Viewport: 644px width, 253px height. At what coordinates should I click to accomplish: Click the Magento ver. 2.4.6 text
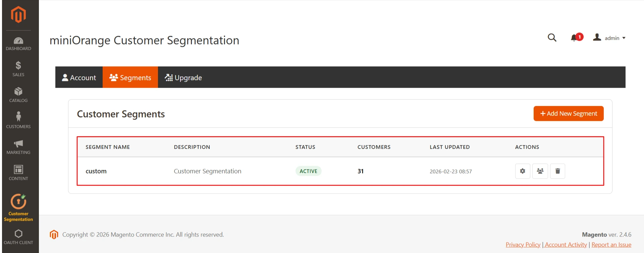pos(606,235)
